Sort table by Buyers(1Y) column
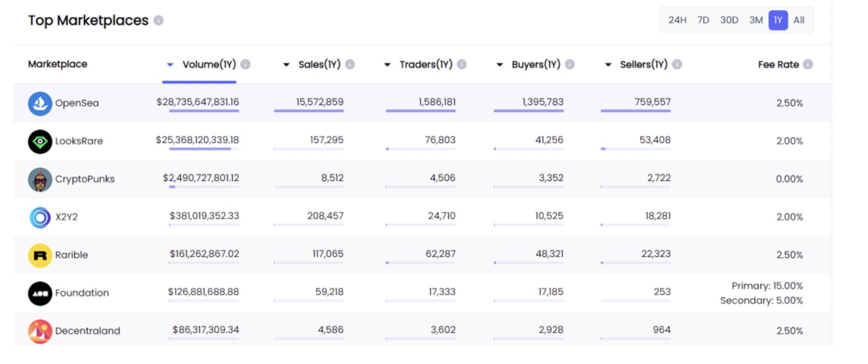 [535, 65]
